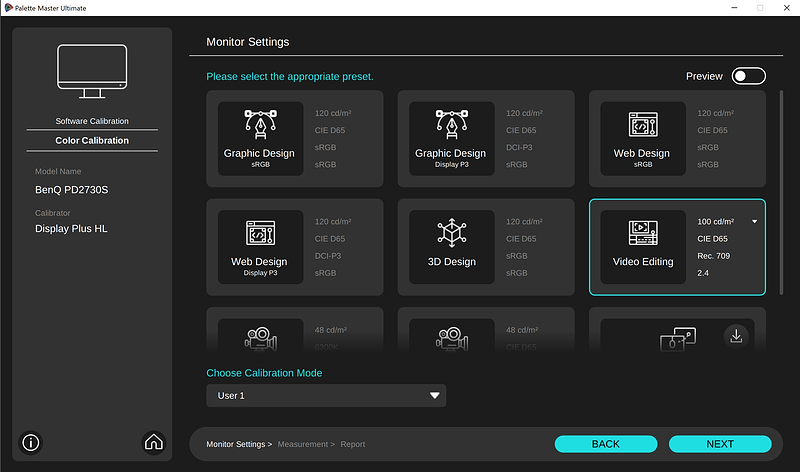Click the Measurement breadcrumb step
The image size is (800, 472).
coord(306,444)
